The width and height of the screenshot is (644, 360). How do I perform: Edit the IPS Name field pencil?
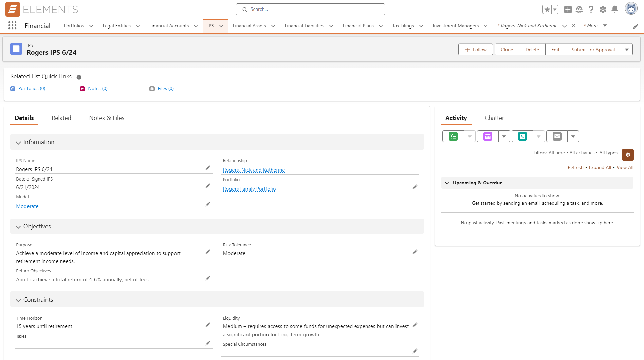click(208, 168)
